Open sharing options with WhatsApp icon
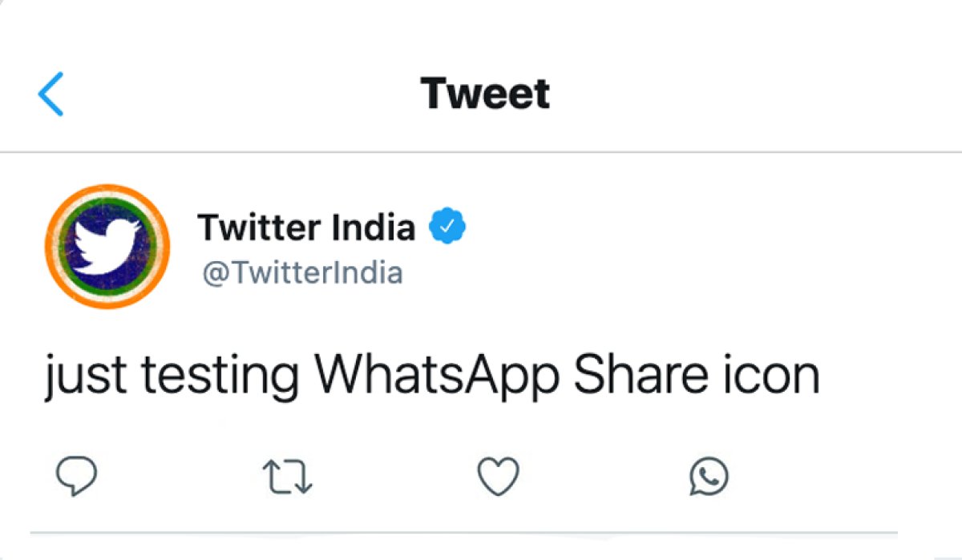The width and height of the screenshot is (962, 560). point(709,475)
